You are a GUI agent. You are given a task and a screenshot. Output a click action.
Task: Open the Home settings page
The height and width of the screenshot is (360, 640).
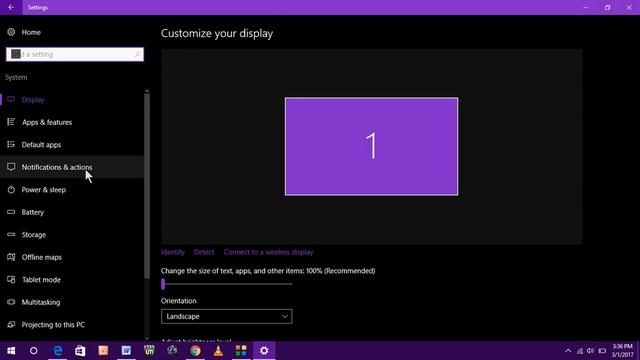coord(24,32)
